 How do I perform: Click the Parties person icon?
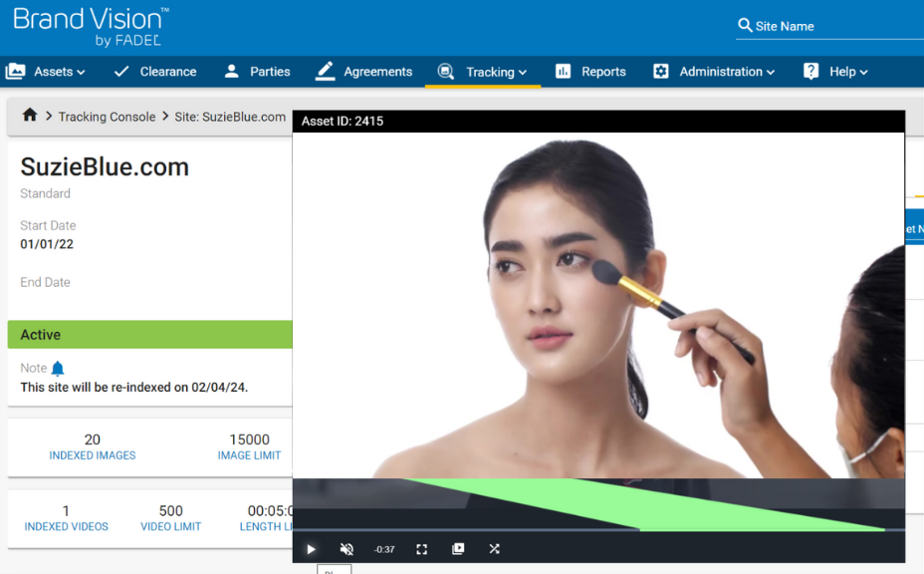click(232, 72)
